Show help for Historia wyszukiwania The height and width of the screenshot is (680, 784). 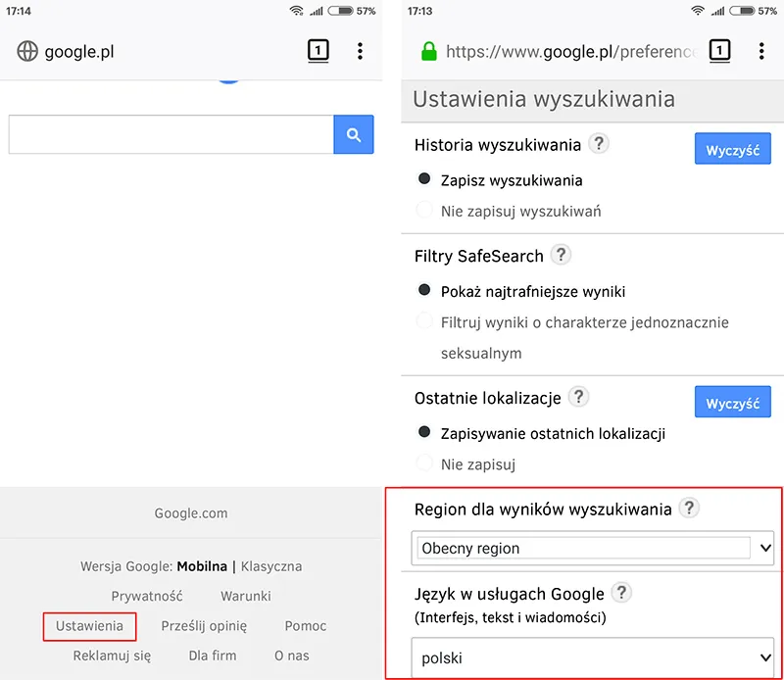tap(599, 144)
